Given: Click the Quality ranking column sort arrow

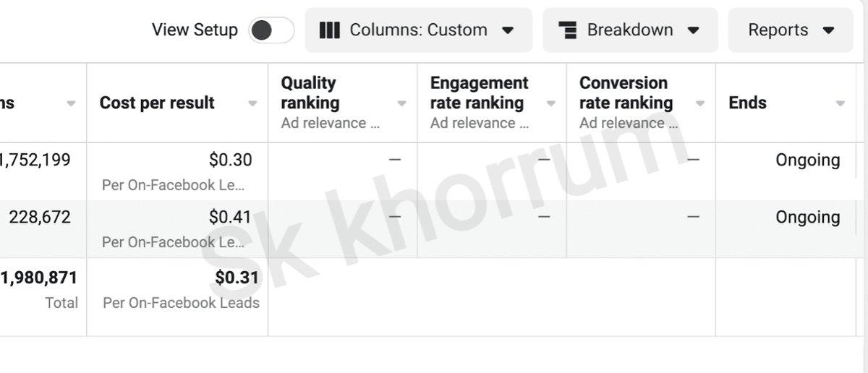Looking at the screenshot, I should 401,103.
